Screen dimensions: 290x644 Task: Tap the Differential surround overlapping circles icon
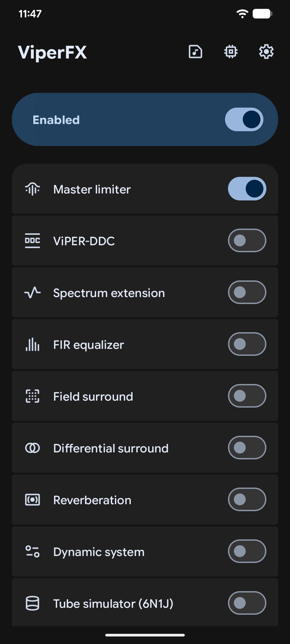(32, 448)
